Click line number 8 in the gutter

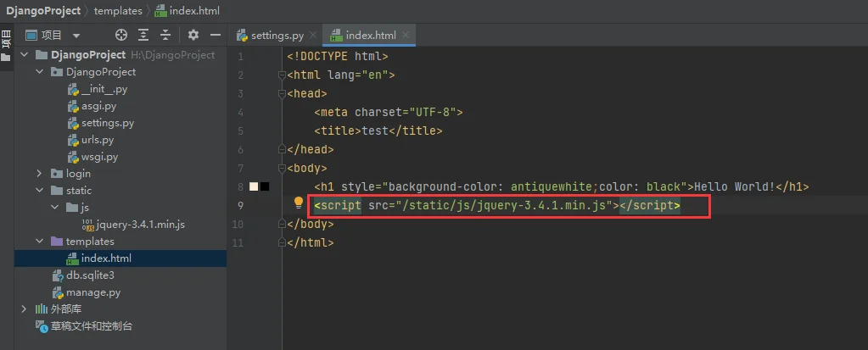[239, 187]
